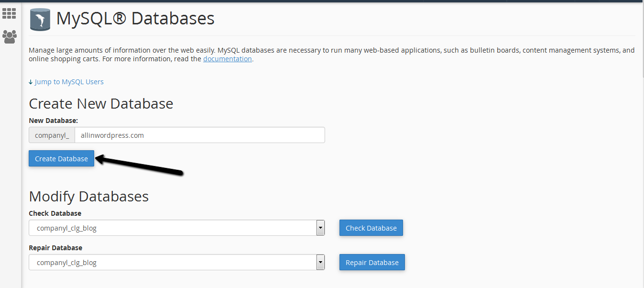Open the grid home icon in sidebar
The height and width of the screenshot is (288, 644).
pos(9,13)
